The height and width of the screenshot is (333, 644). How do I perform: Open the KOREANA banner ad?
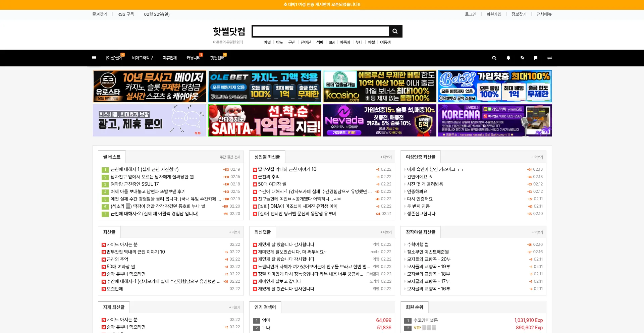(495, 120)
